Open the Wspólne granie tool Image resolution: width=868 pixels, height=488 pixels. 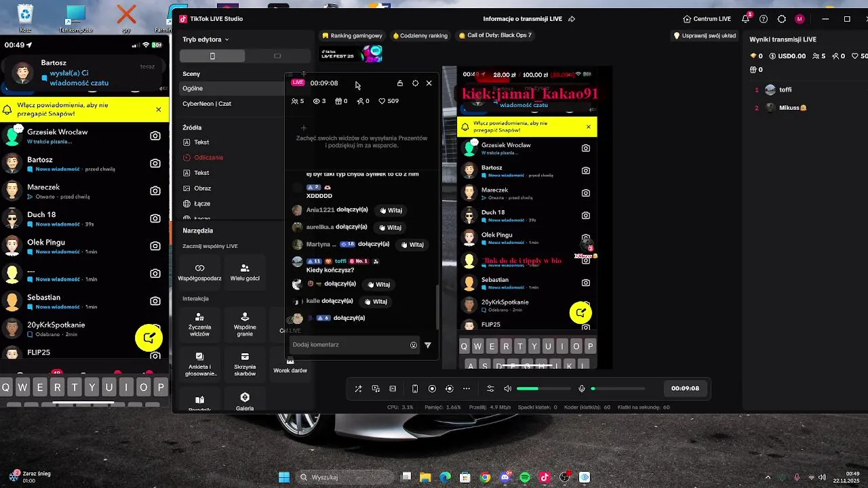click(x=245, y=325)
